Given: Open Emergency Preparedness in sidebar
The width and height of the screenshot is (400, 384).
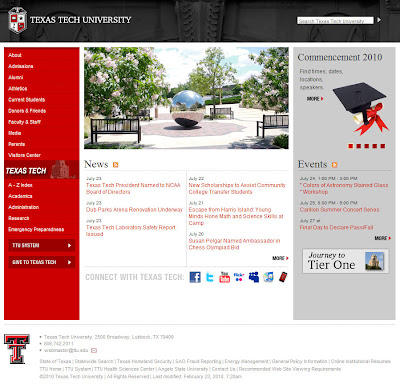Looking at the screenshot, I should click(x=36, y=229).
